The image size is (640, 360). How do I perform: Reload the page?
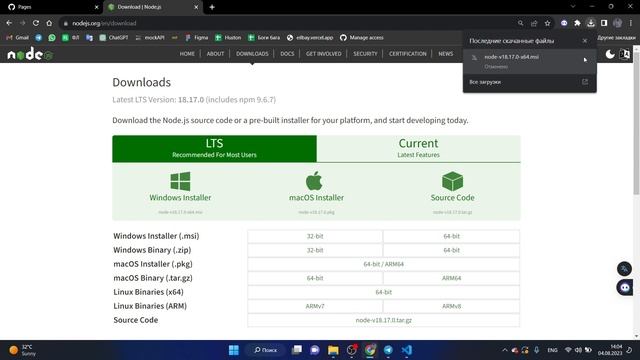coord(36,23)
